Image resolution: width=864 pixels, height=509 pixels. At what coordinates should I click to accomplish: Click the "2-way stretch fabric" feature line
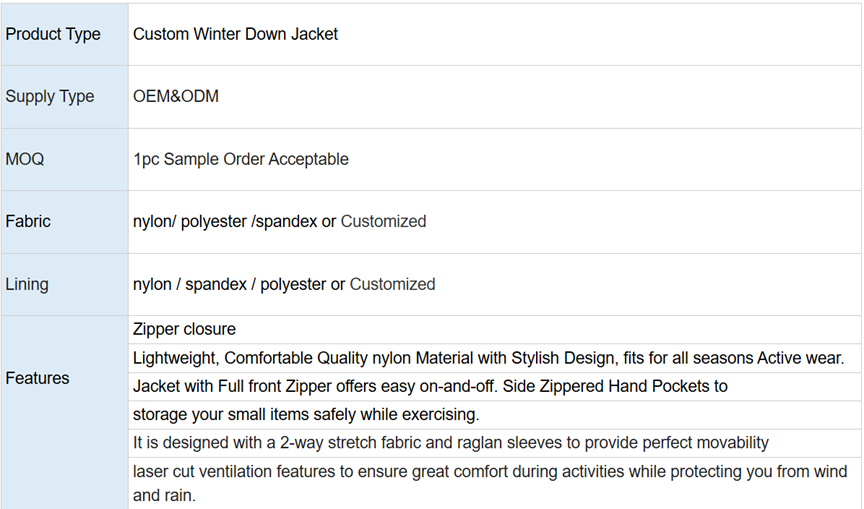click(x=450, y=442)
